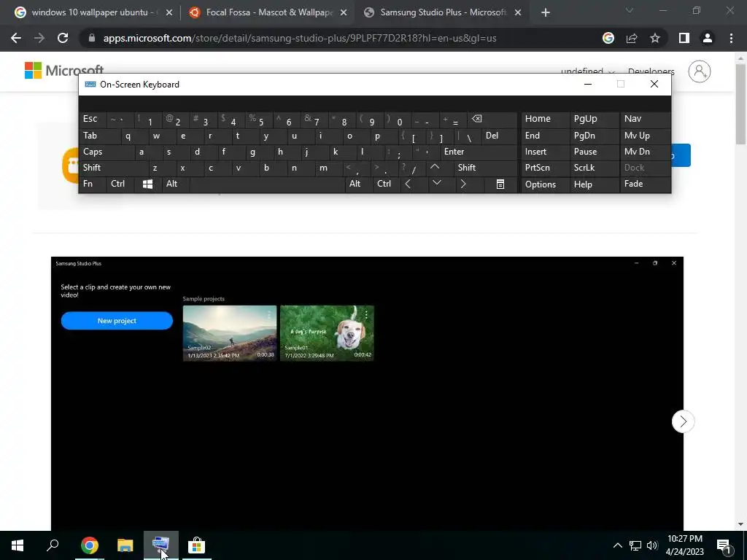Click the Developers link in header

651,71
